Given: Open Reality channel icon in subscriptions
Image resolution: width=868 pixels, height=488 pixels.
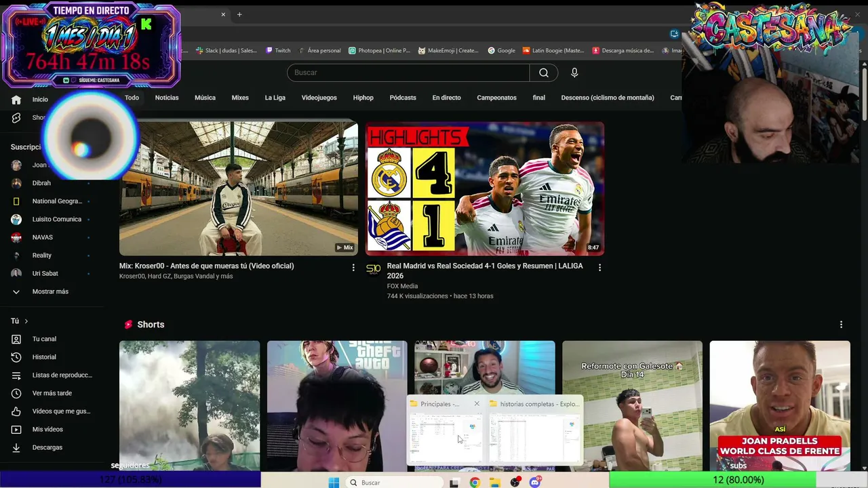Looking at the screenshot, I should tap(16, 256).
